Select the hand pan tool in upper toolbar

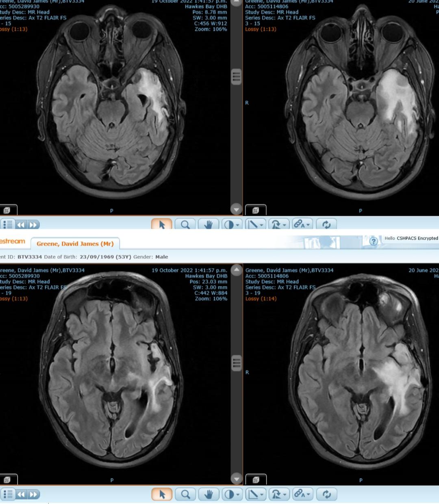point(208,224)
